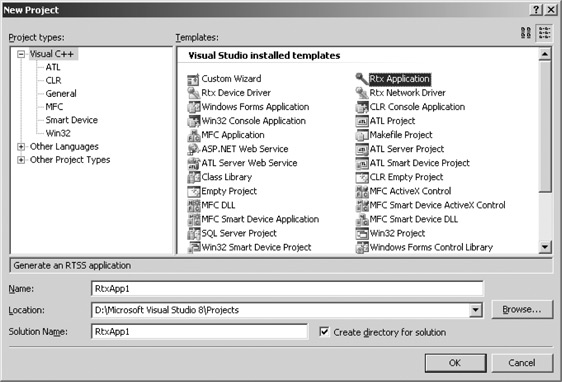This screenshot has height=382, width=562.
Task: Select Smart Device project type
Action: coord(72,120)
